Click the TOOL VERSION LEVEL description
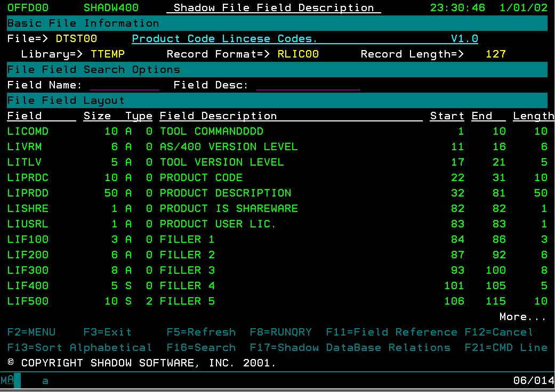555x392 pixels. click(x=222, y=162)
